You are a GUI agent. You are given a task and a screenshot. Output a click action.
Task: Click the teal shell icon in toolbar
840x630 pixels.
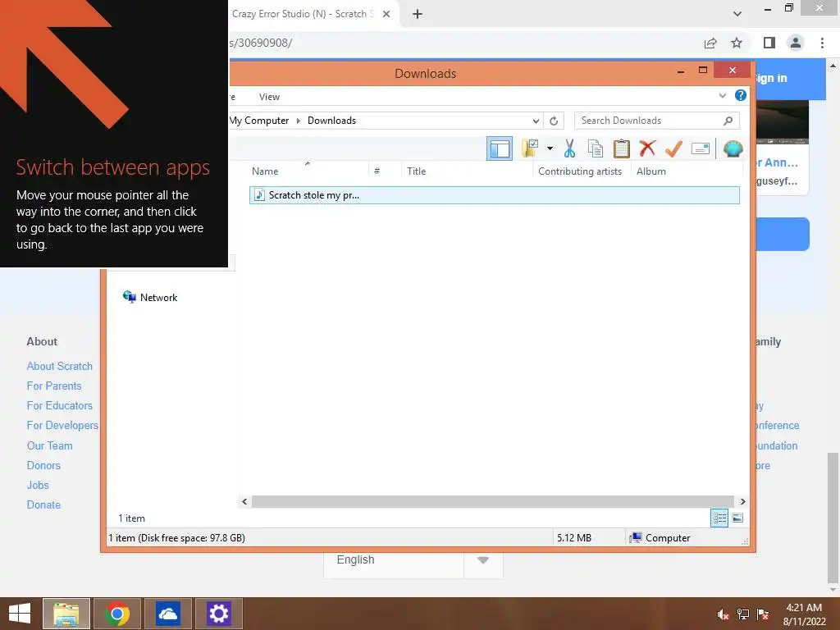coord(733,148)
